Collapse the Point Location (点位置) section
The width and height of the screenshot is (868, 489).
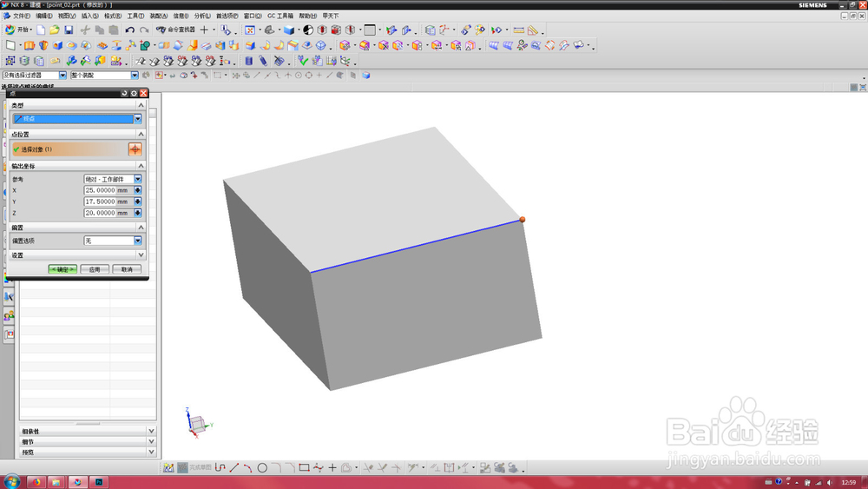(x=141, y=134)
